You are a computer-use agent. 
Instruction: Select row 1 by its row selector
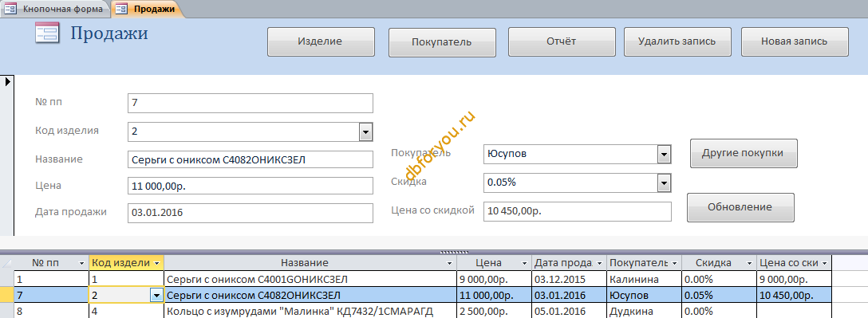[x=6, y=279]
